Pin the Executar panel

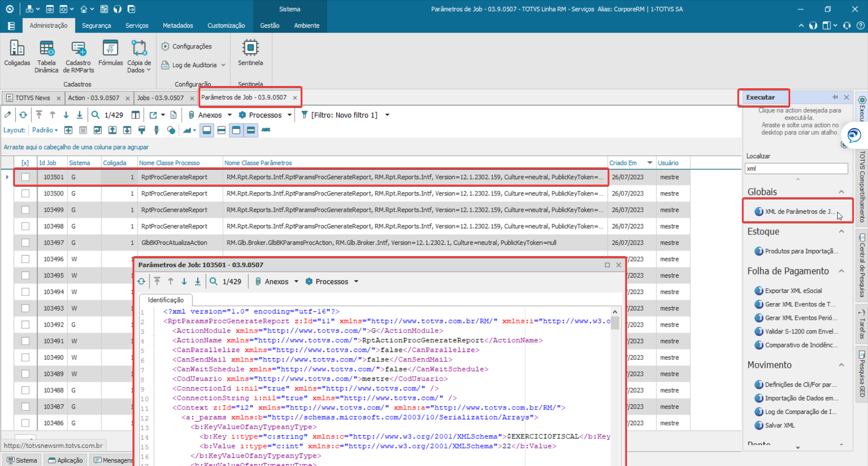835,97
